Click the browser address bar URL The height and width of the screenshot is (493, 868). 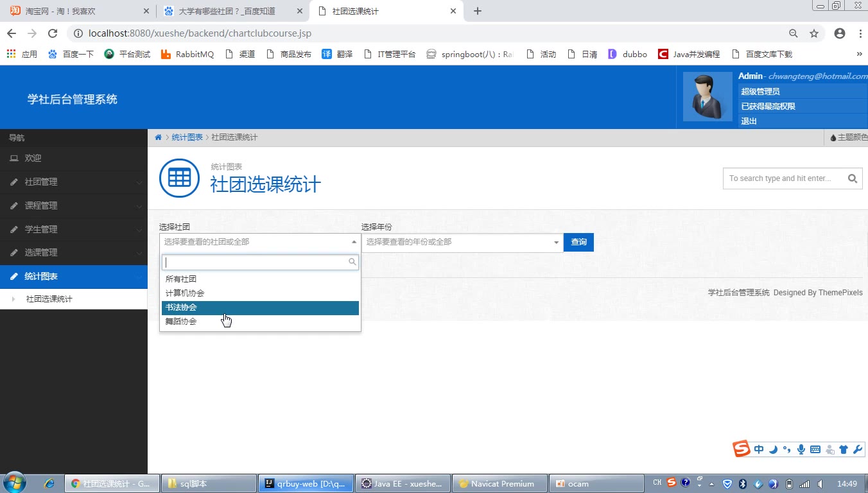pyautogui.click(x=200, y=33)
